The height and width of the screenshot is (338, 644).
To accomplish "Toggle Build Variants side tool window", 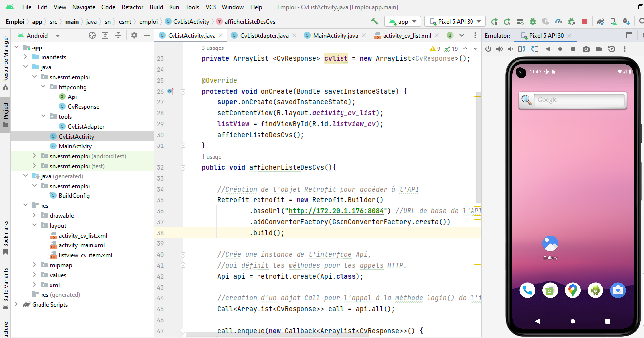I will tap(5, 288).
